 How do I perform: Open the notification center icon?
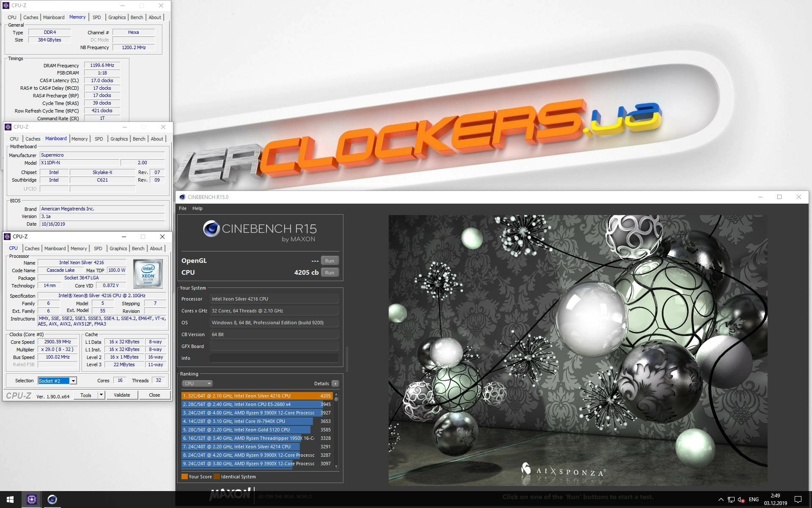tap(798, 500)
